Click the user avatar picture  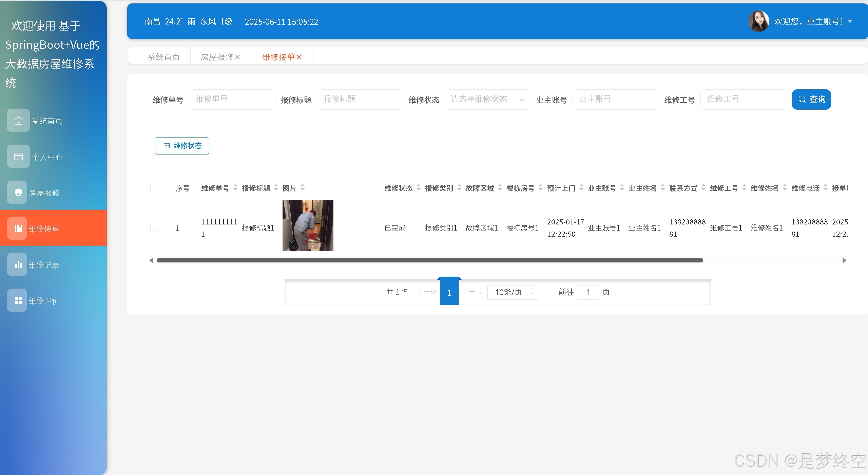click(x=758, y=21)
